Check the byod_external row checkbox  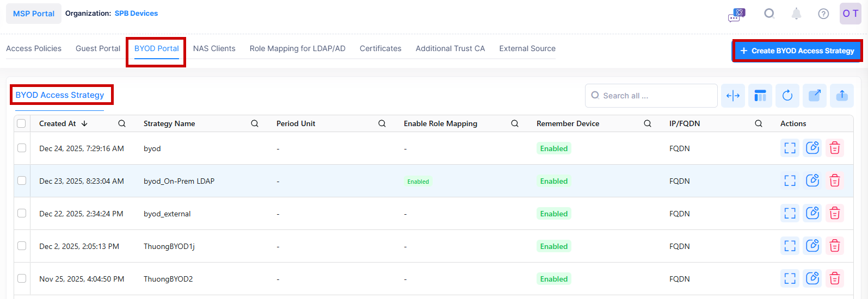(x=22, y=213)
